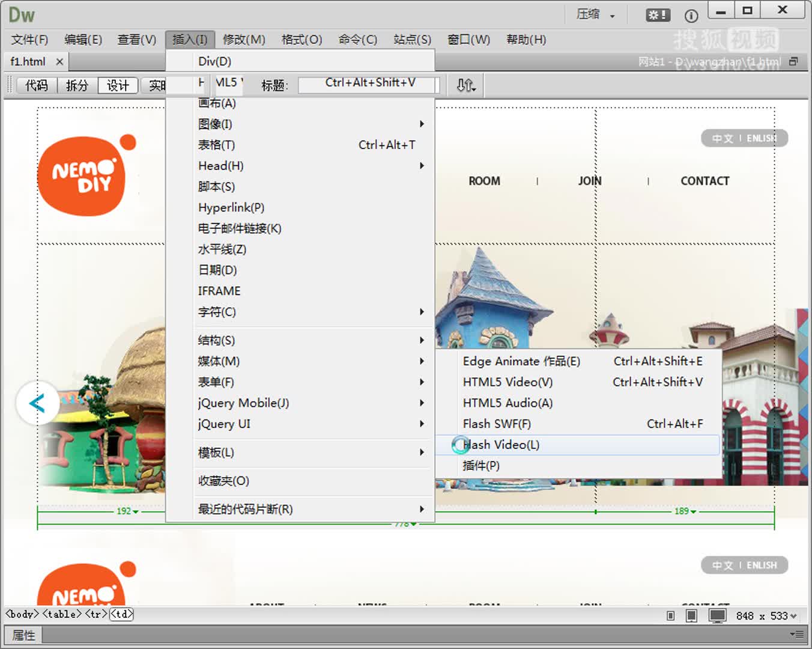Open the 命令(C) menu
The height and width of the screenshot is (649, 812).
(358, 40)
